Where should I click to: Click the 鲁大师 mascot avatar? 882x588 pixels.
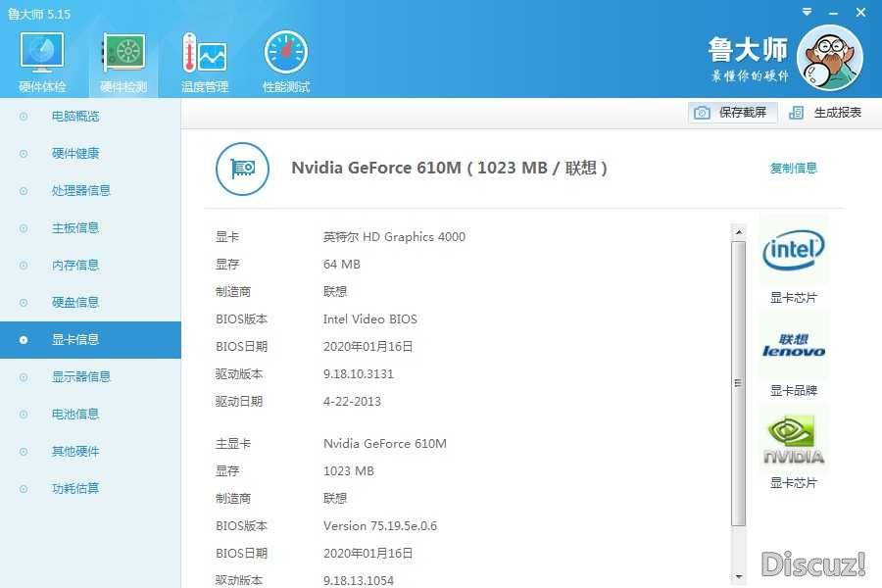(830, 58)
